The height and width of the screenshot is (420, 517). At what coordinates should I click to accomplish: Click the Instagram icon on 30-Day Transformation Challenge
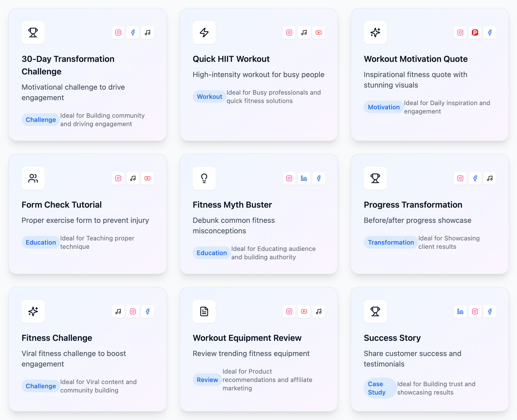(x=118, y=33)
